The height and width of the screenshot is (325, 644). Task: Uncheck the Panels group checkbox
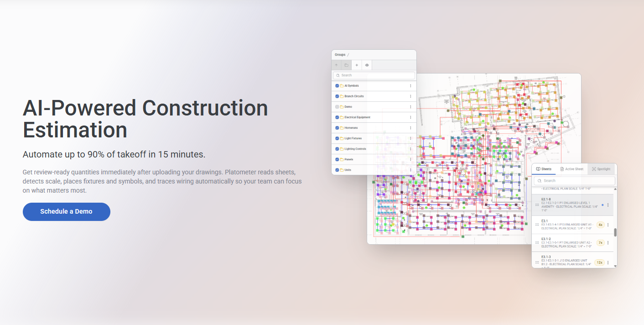(x=337, y=159)
